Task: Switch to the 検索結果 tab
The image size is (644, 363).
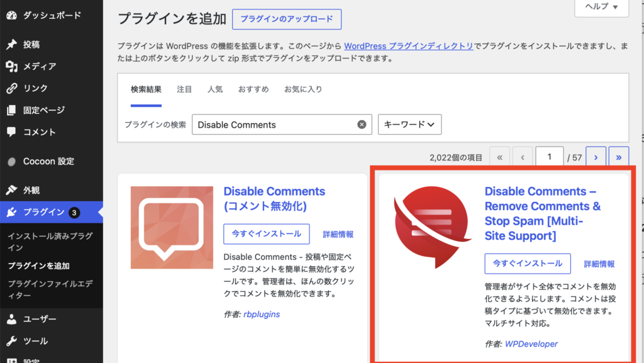Action: [146, 89]
